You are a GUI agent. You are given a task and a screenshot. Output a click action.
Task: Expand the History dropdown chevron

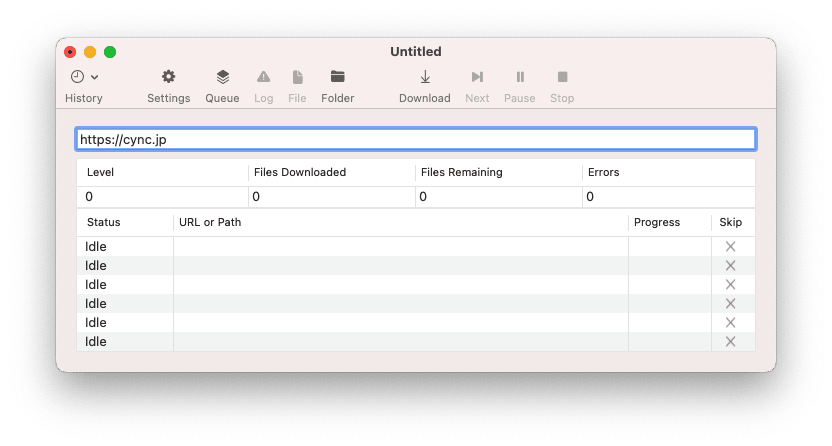click(x=95, y=77)
